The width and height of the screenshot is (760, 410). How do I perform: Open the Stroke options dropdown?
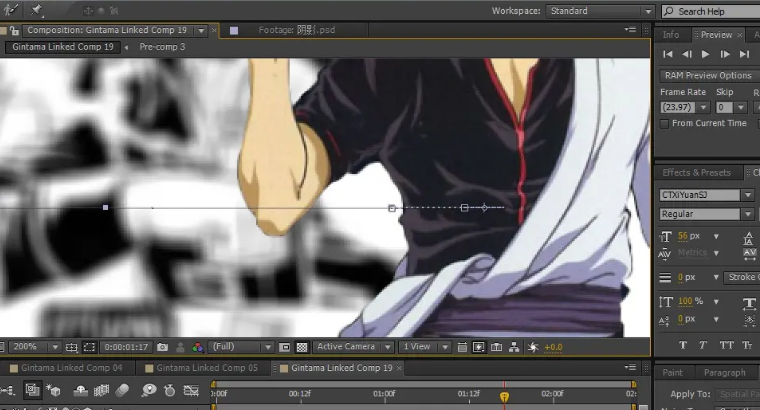(742, 277)
